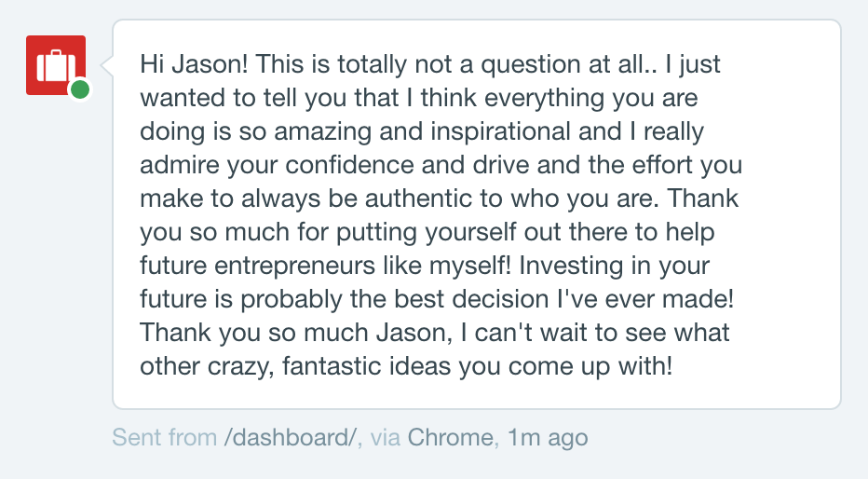Select the message bubble from the user

(x=477, y=214)
